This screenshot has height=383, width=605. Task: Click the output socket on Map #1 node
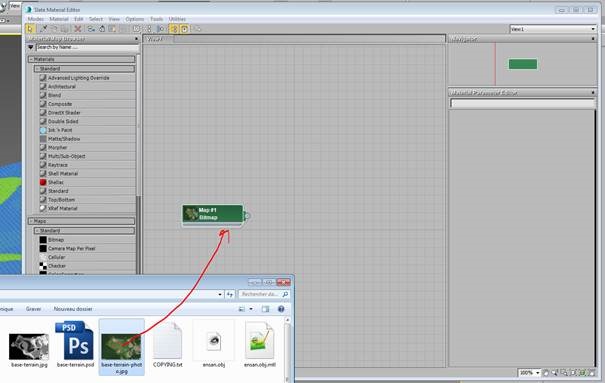pyautogui.click(x=247, y=216)
